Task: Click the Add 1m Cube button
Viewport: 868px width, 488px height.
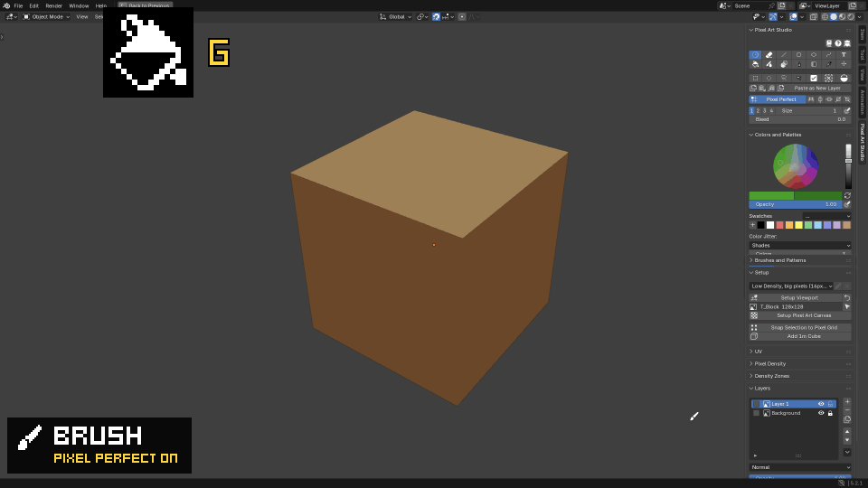Action: click(x=800, y=336)
